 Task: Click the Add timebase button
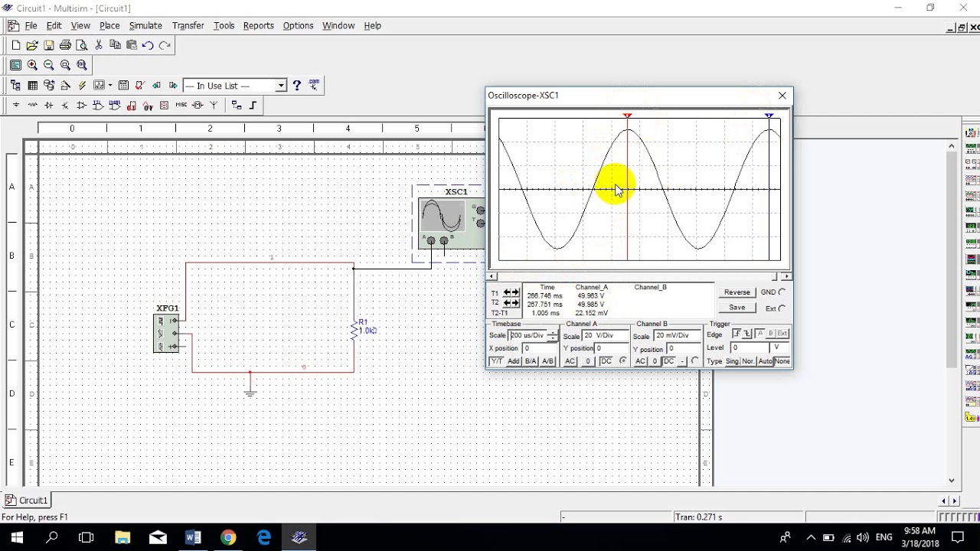(x=513, y=361)
